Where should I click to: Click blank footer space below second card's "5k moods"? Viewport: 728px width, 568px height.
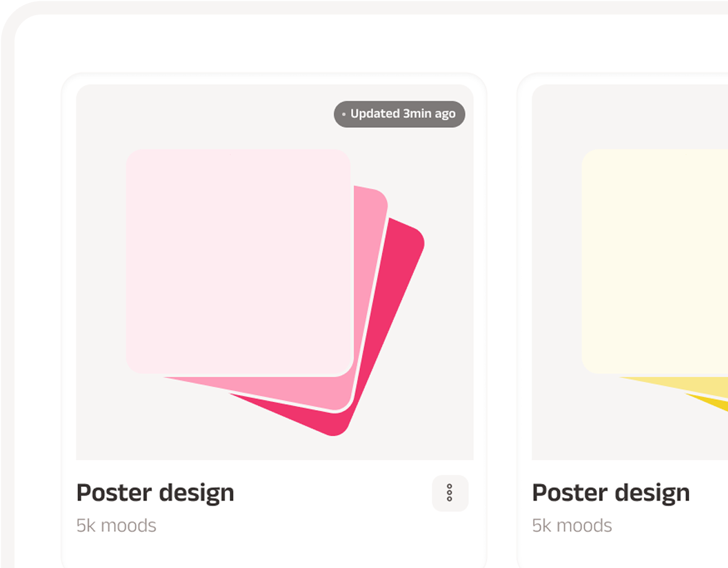(635, 552)
